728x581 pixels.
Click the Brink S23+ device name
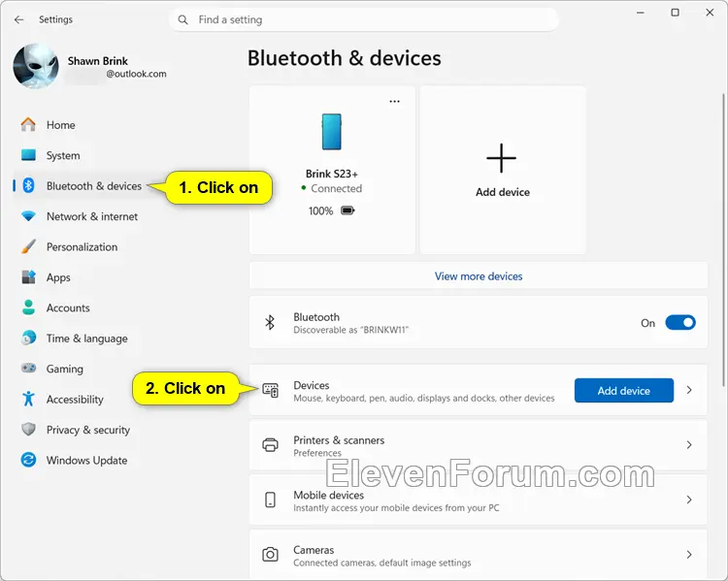[332, 174]
